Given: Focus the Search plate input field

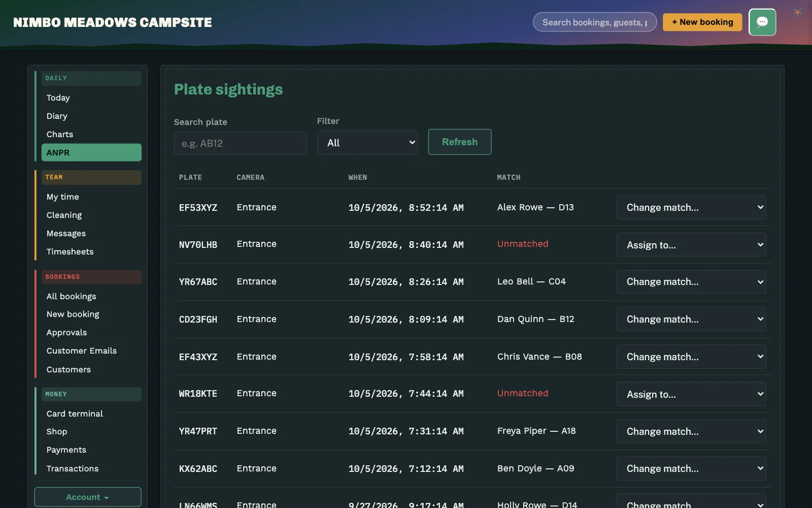Looking at the screenshot, I should (240, 143).
